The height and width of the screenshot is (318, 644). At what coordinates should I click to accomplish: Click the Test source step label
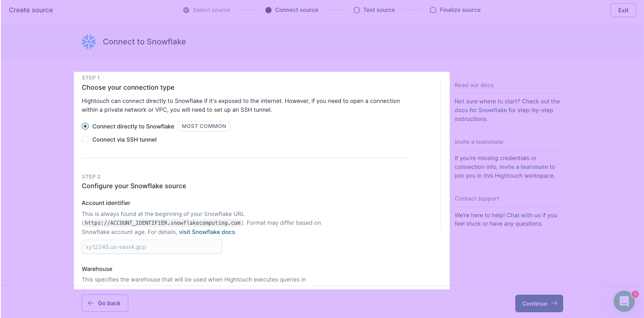click(x=379, y=10)
